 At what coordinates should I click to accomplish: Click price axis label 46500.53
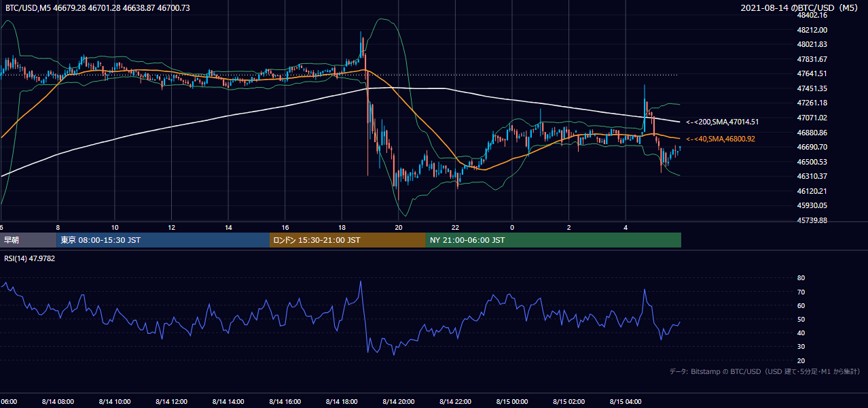click(x=812, y=162)
